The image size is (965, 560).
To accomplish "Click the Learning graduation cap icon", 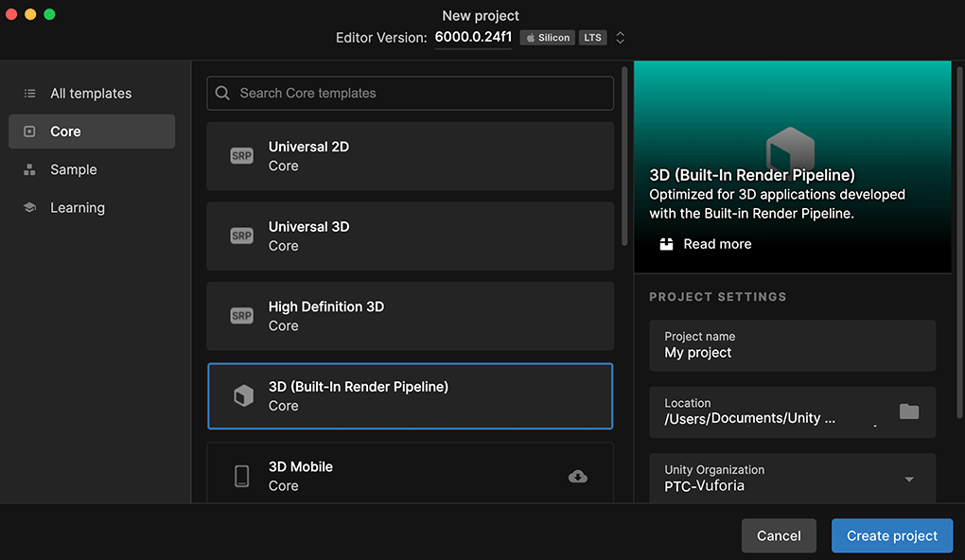I will 29,207.
